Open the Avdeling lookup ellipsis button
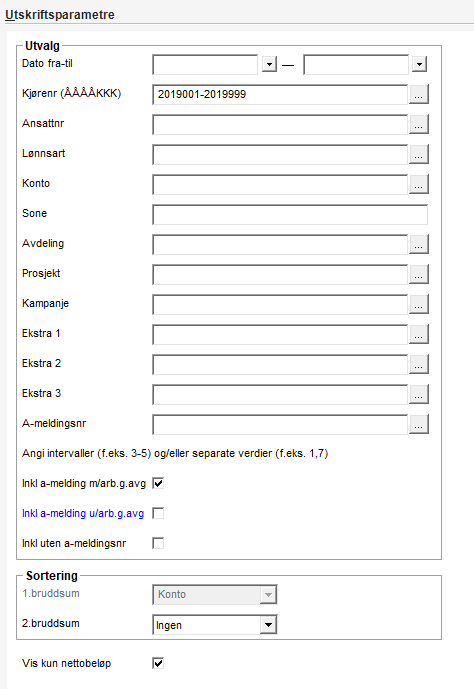Viewport: 474px width, 689px height. coord(419,244)
